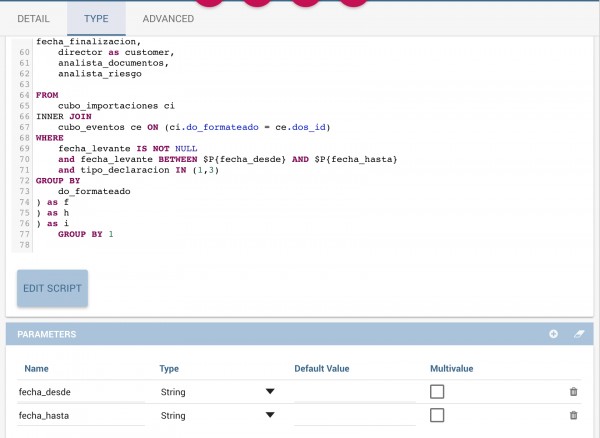Open Type dropdown for fecha_hasta
This screenshot has width=600, height=438.
(218, 415)
